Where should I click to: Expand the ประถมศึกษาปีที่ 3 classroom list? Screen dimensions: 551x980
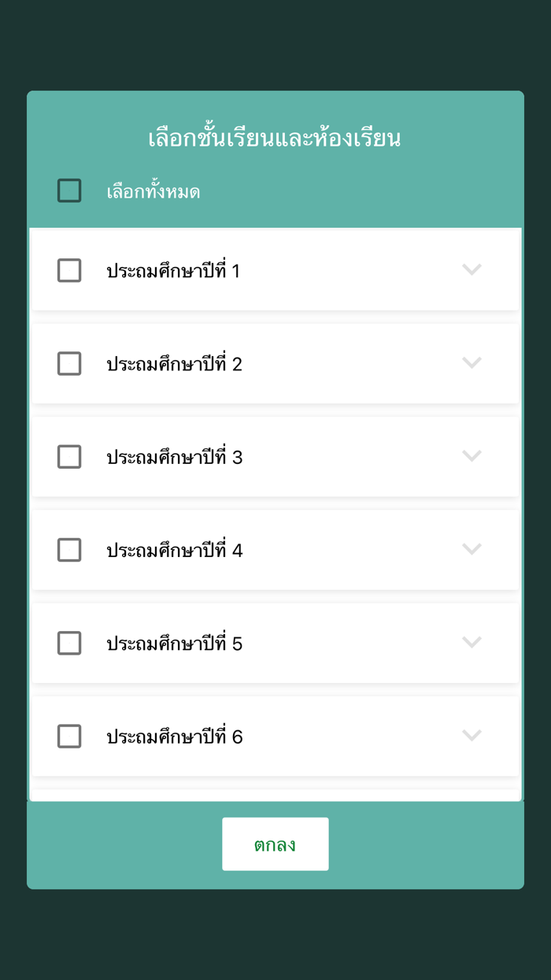click(472, 457)
